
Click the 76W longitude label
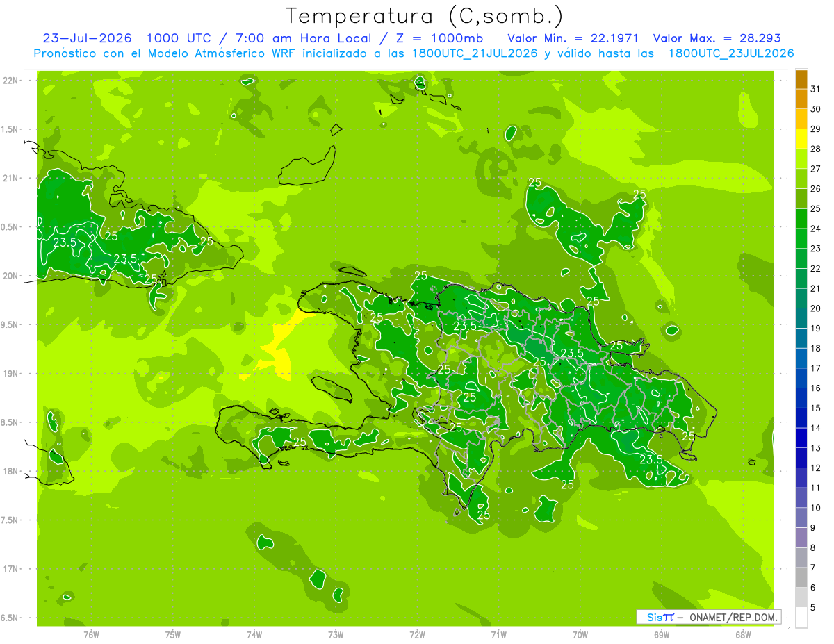(91, 635)
